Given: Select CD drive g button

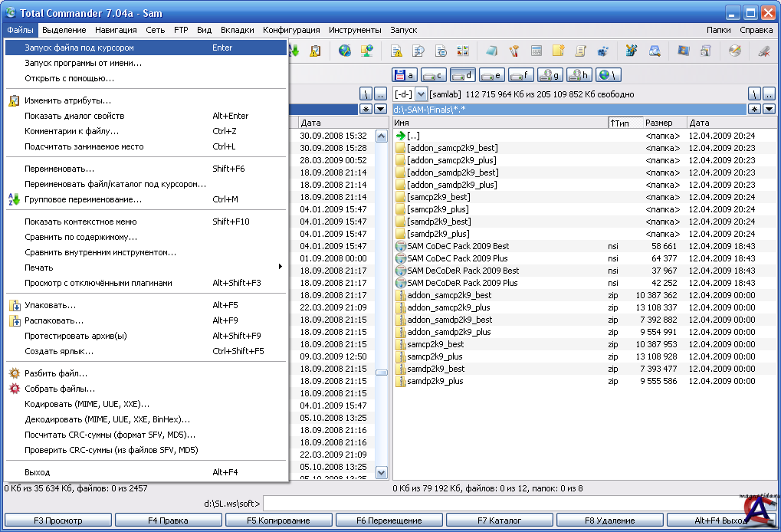Looking at the screenshot, I should coord(550,75).
